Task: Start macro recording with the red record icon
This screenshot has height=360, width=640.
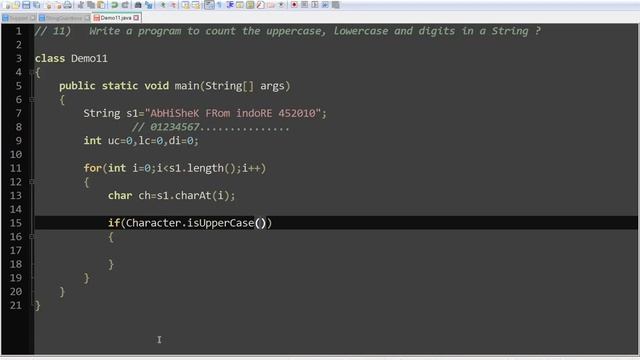Action: tap(294, 5)
